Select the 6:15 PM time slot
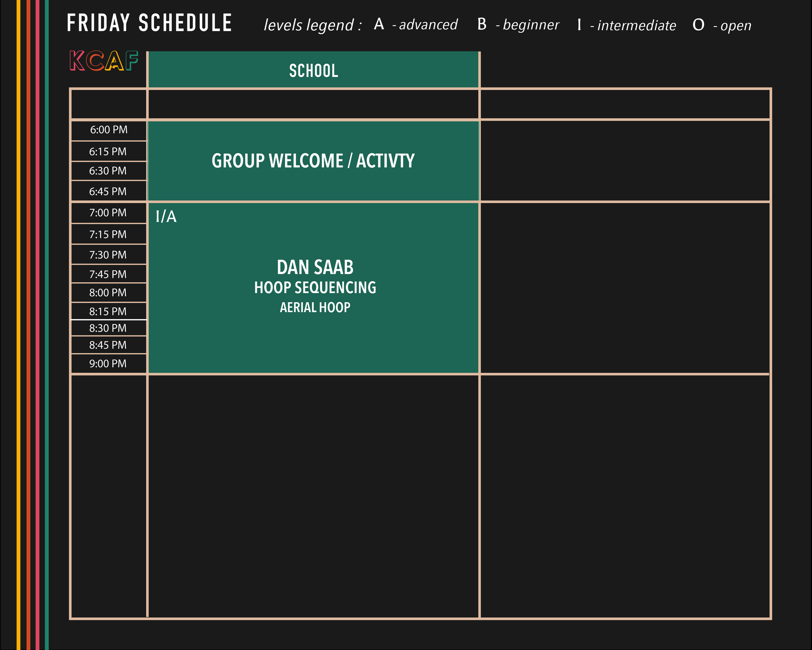Image resolution: width=812 pixels, height=650 pixels. pyautogui.click(x=108, y=151)
